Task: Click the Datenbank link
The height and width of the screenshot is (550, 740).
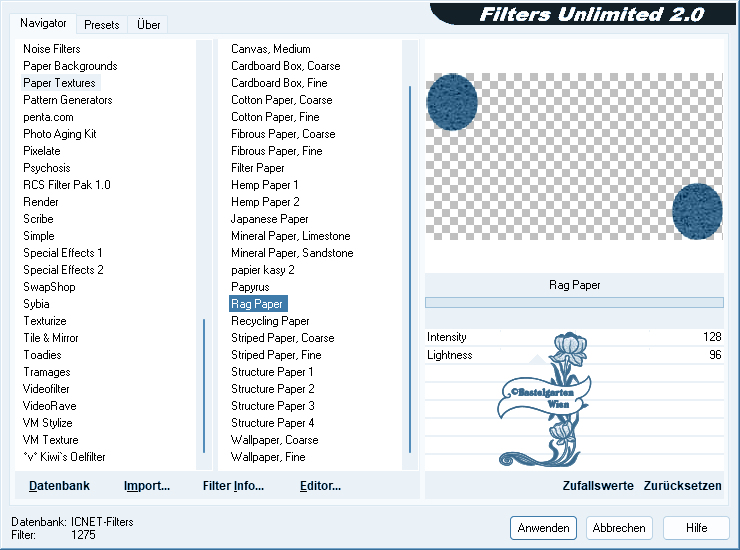Action: point(59,486)
